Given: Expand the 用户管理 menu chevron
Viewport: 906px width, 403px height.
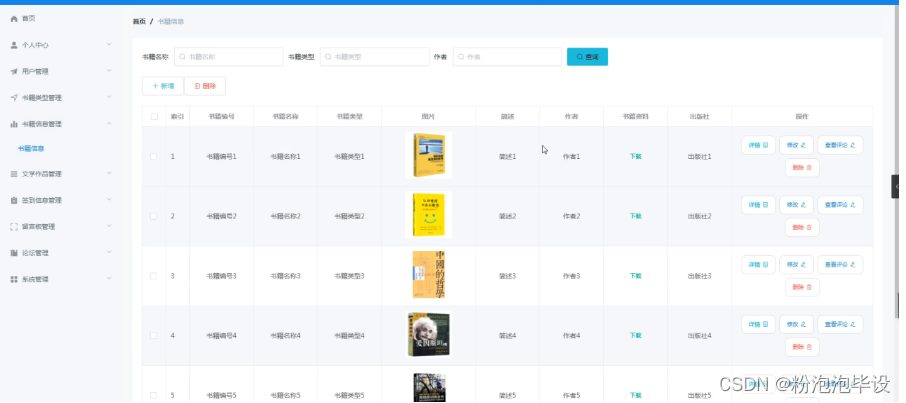Looking at the screenshot, I should pyautogui.click(x=109, y=71).
